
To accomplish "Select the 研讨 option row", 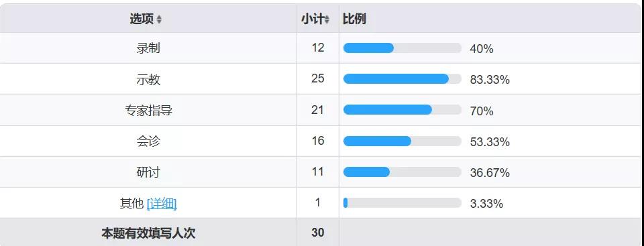I will (322, 172).
